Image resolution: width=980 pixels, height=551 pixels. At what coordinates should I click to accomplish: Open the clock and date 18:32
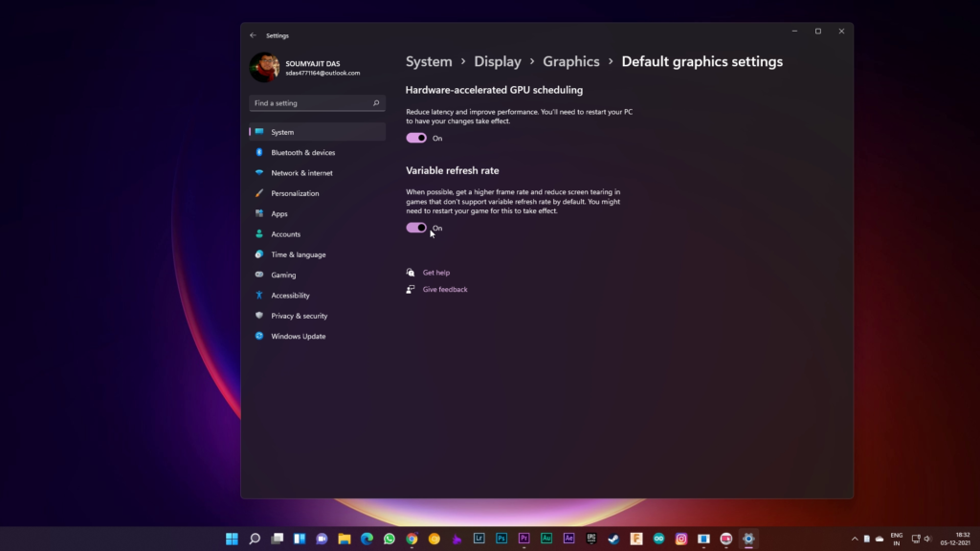click(956, 539)
